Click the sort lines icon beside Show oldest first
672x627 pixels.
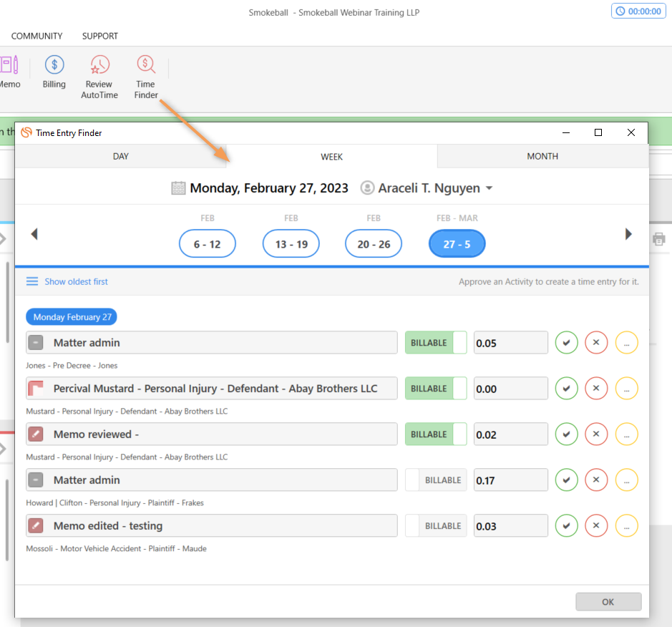pos(32,281)
